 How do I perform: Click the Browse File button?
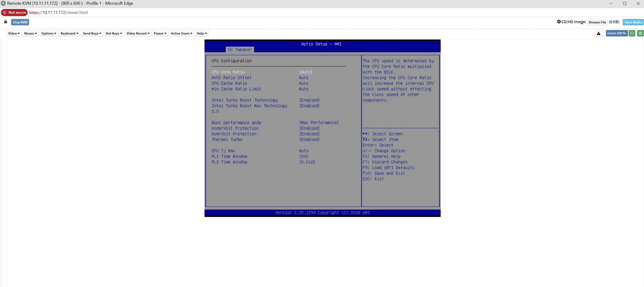pyautogui.click(x=597, y=22)
